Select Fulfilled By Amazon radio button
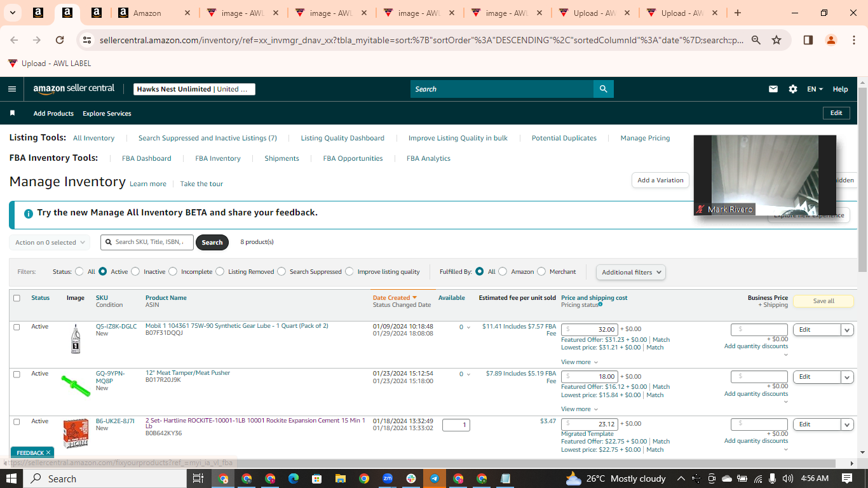Viewport: 868px width, 488px height. (503, 271)
